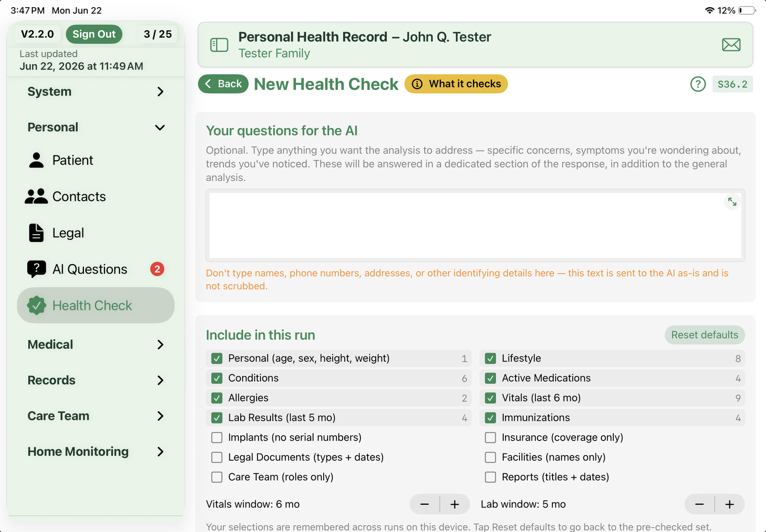766x532 pixels.
Task: Click the Sign Out button
Action: [94, 34]
